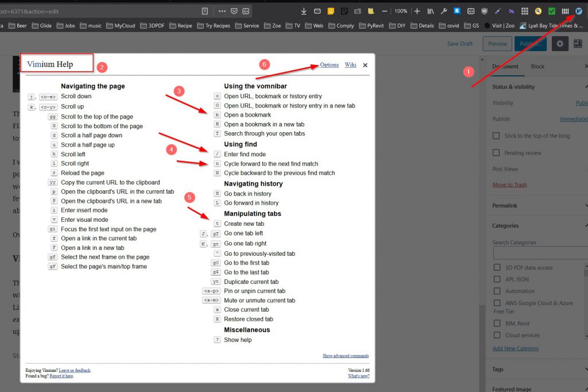Open the WordPress settings gear icon

560,44
